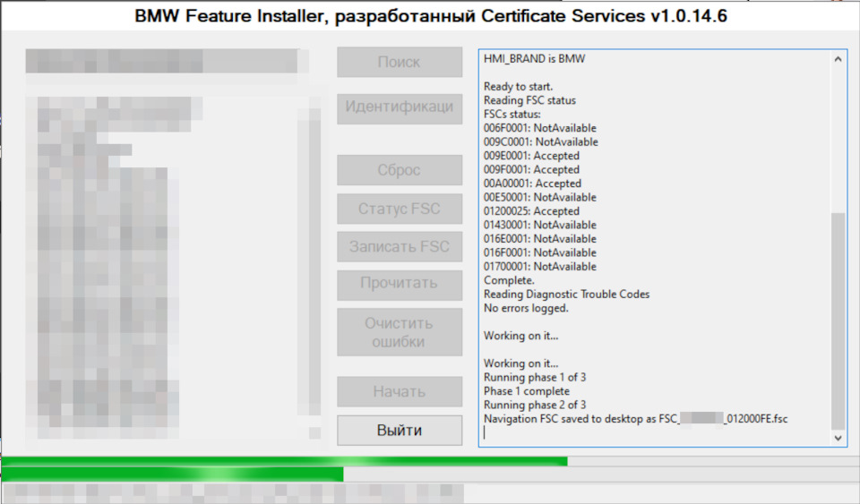Click the Прочитать button
This screenshot has width=860, height=504.
point(400,285)
